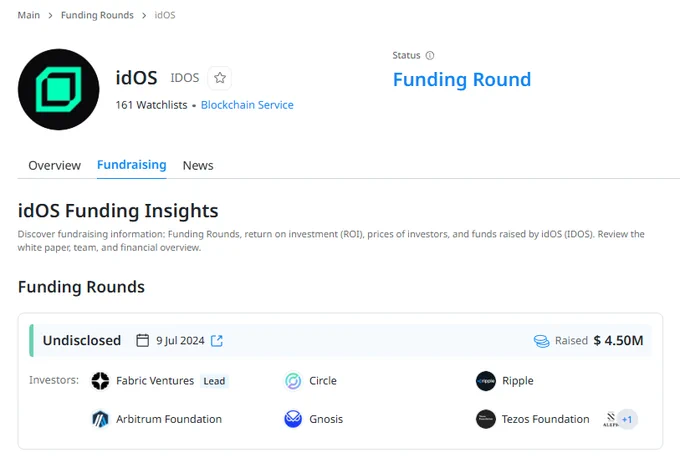
Task: Expand the +1 more investors badge
Action: pyautogui.click(x=627, y=419)
